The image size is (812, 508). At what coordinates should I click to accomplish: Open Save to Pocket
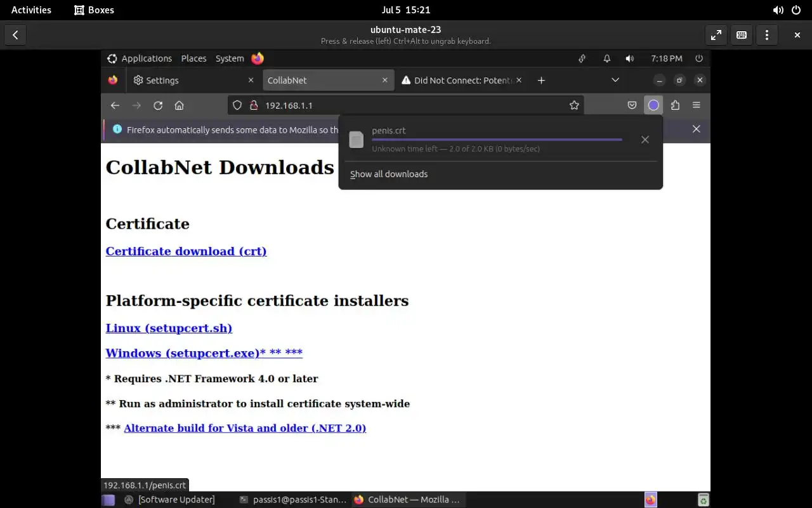[632, 105]
